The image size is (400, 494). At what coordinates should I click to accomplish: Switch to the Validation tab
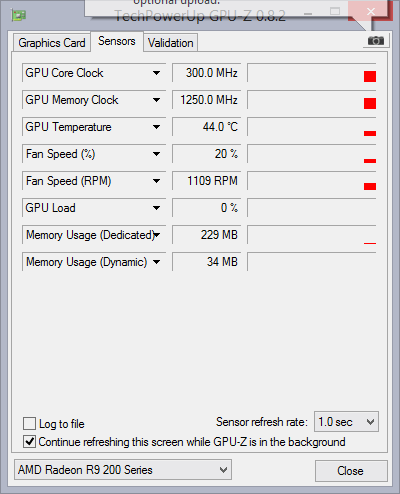pos(171,43)
